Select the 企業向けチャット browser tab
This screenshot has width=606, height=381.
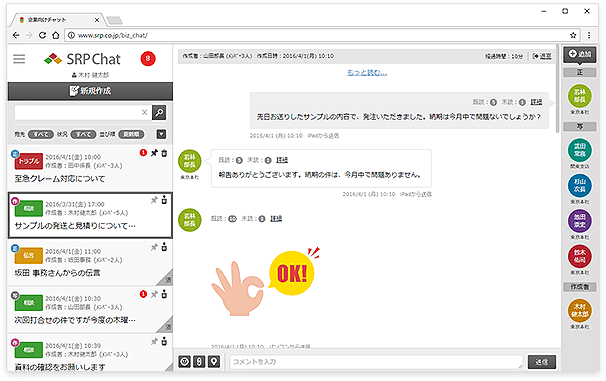pos(57,20)
